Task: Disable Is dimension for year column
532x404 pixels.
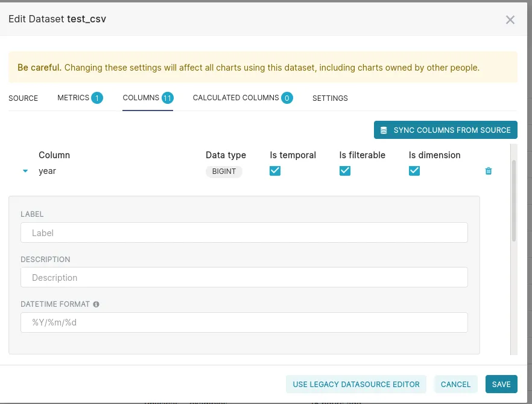Action: point(414,171)
